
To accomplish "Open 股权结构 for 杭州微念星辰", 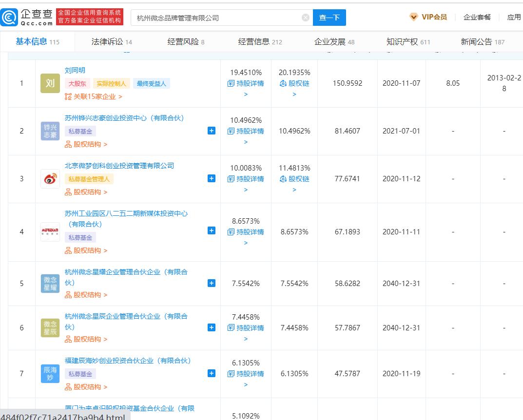I will pos(86,339).
